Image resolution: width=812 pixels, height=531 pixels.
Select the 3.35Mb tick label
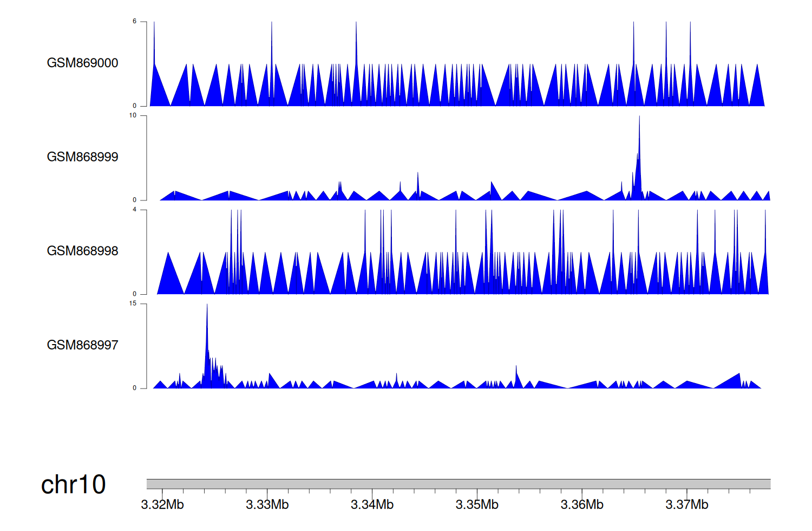tap(477, 505)
